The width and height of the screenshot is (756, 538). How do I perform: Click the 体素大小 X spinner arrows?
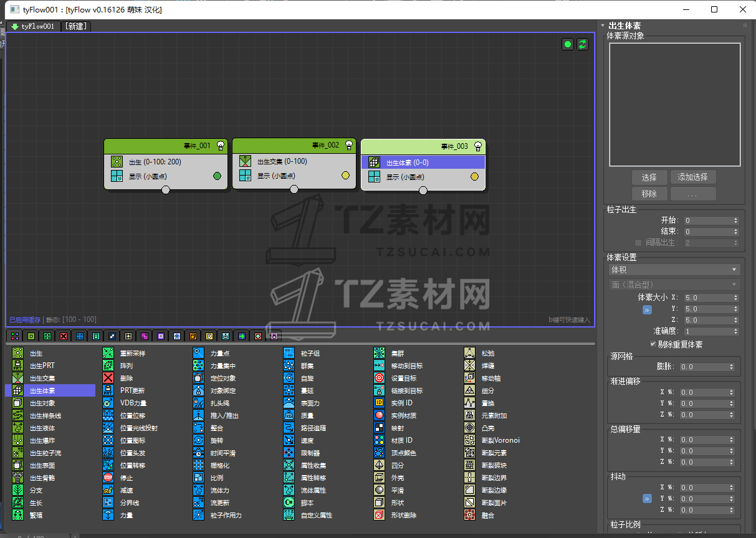736,298
